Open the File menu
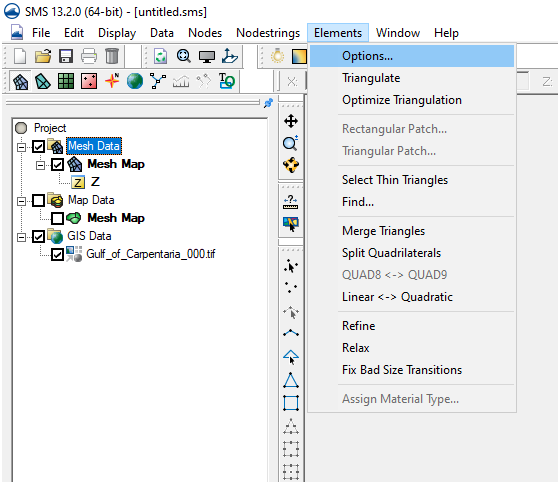Image resolution: width=558 pixels, height=482 pixels. [x=41, y=33]
